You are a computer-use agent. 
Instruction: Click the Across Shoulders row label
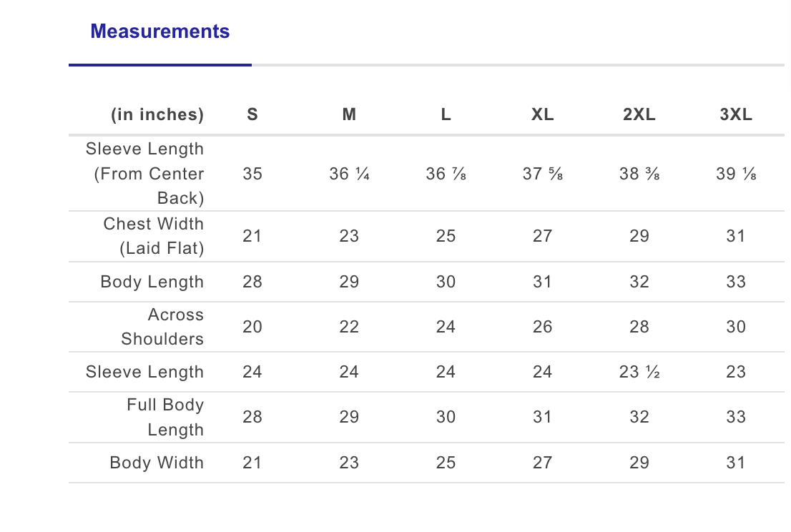(x=162, y=327)
